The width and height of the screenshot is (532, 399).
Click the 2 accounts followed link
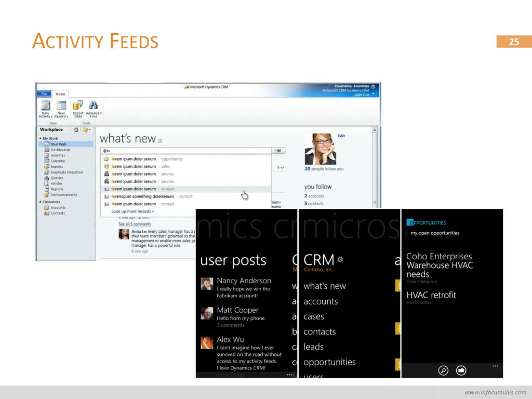[314, 196]
